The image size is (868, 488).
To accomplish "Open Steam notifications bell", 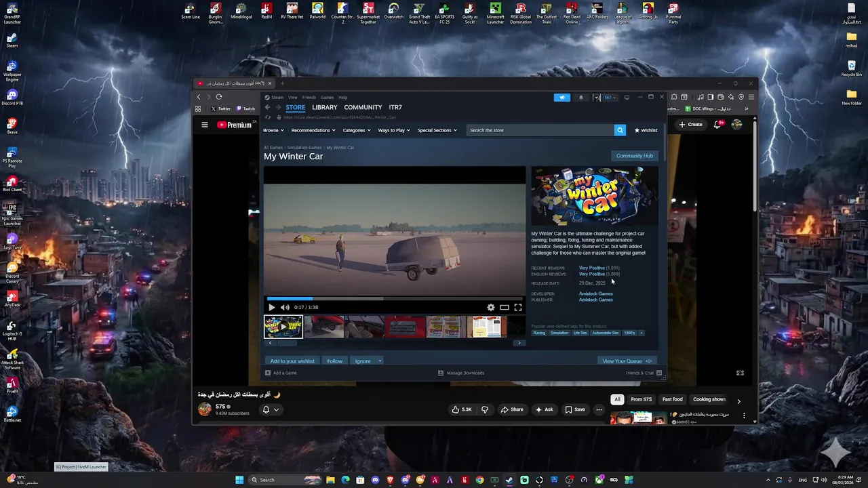I will (x=580, y=97).
